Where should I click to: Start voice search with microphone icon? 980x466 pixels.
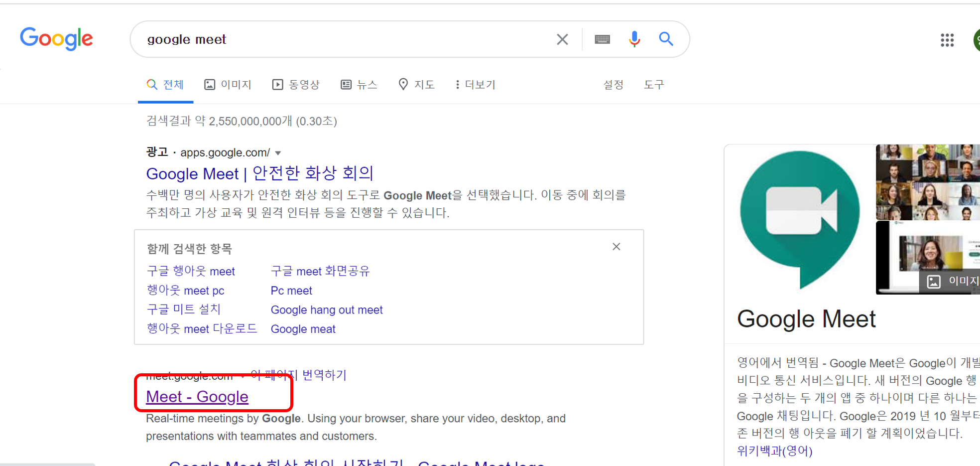pyautogui.click(x=634, y=39)
